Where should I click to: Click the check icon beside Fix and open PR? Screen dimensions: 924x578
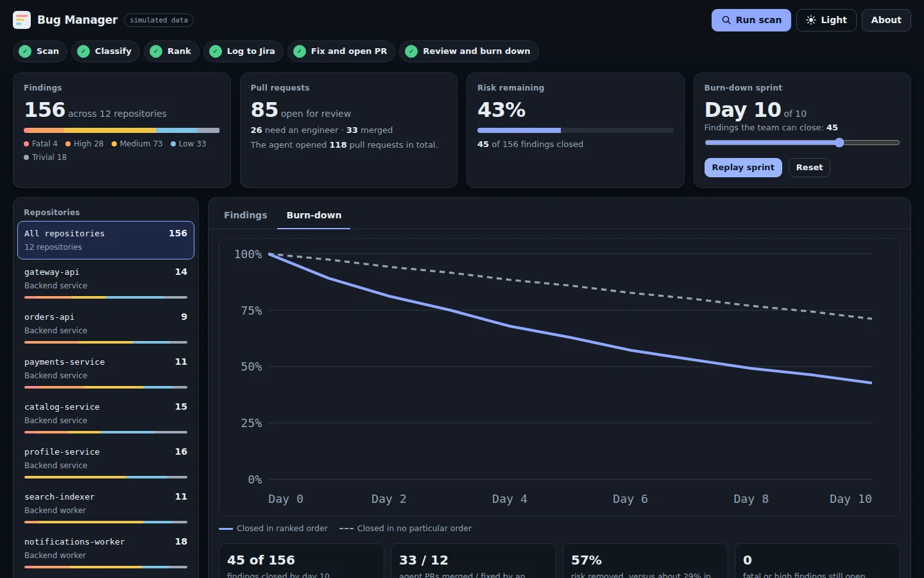click(300, 51)
